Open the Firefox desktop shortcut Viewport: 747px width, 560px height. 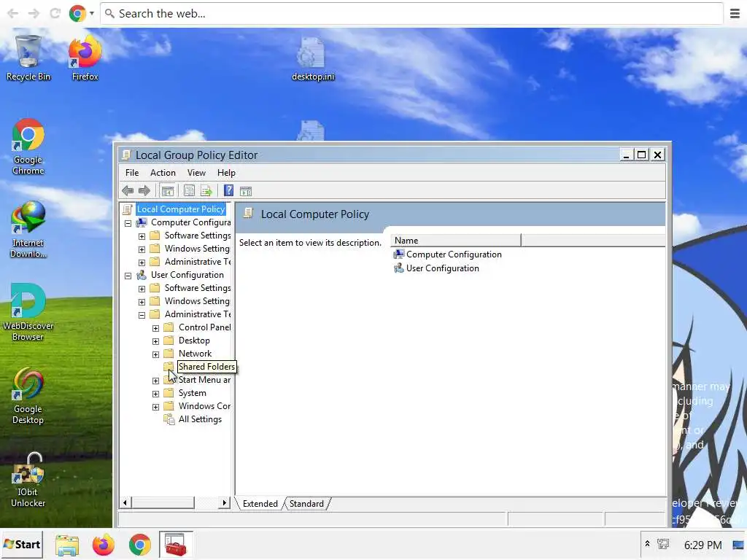point(85,58)
